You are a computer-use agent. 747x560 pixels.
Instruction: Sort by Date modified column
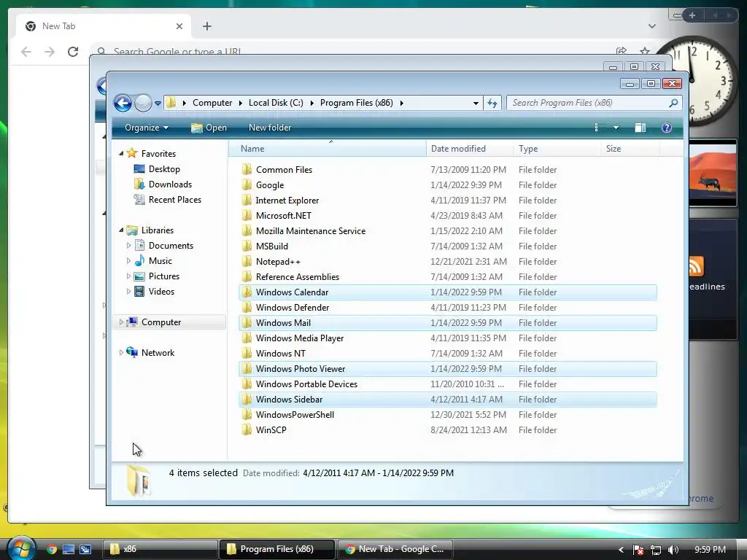click(x=470, y=149)
